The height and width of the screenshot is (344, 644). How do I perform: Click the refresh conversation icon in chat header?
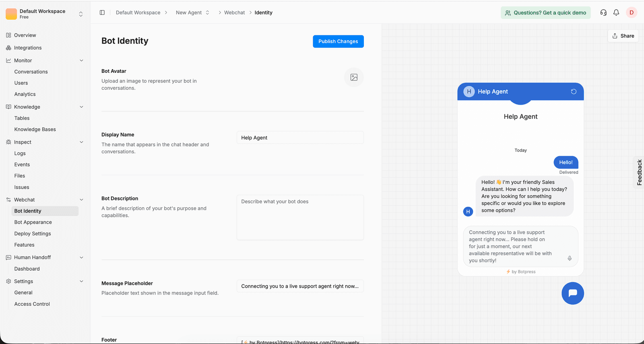tap(574, 91)
